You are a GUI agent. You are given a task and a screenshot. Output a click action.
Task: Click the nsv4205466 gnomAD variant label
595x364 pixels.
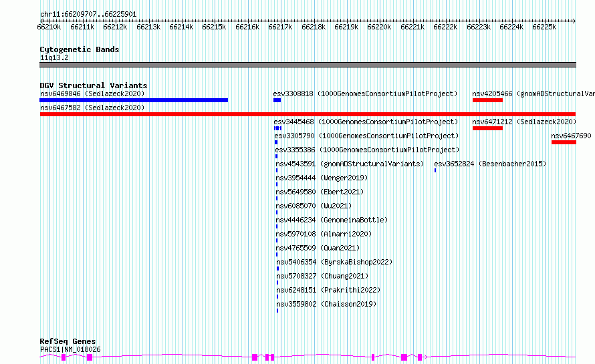533,94
